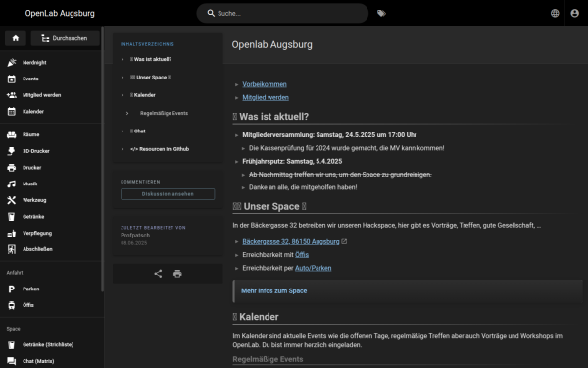Click the Parken P icon
The width and height of the screenshot is (588, 368).
coord(12,289)
